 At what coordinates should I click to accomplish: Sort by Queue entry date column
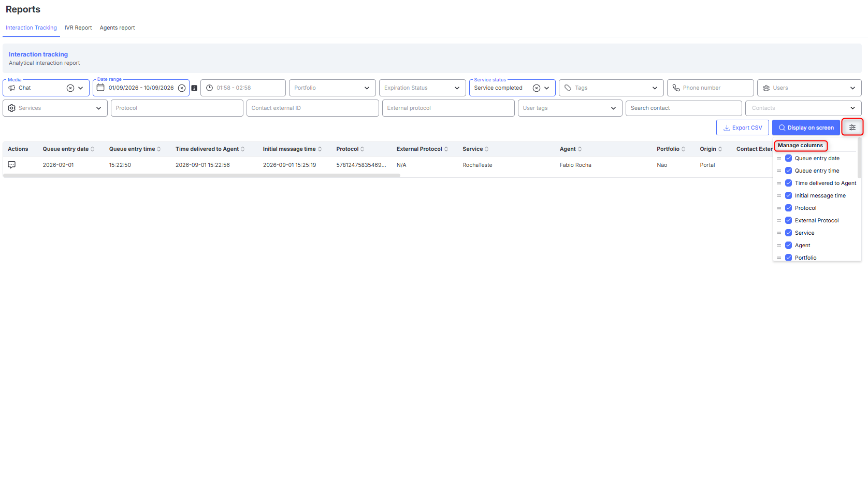(92, 149)
